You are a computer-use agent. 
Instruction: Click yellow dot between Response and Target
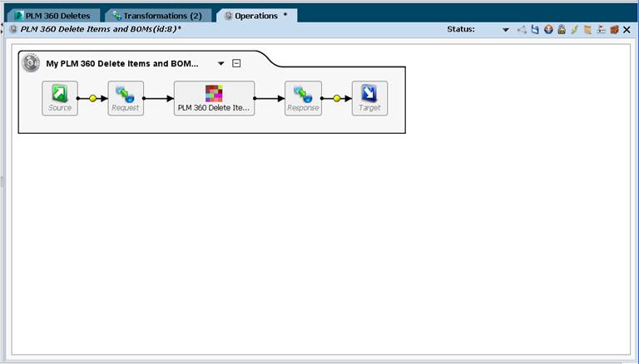pyautogui.click(x=337, y=98)
